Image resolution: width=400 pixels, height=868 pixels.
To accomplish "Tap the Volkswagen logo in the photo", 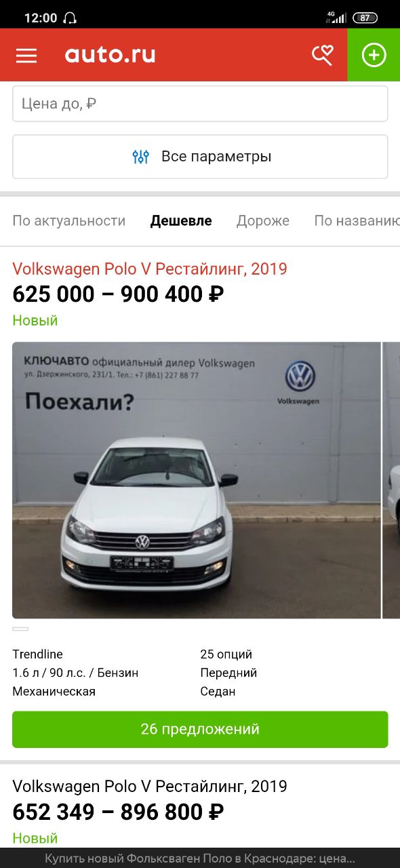I will click(x=300, y=377).
